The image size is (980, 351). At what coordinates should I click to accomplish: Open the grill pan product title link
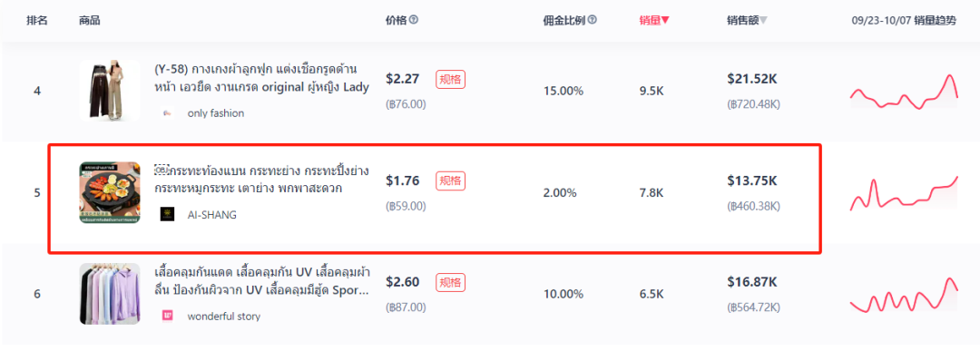pyautogui.click(x=261, y=180)
